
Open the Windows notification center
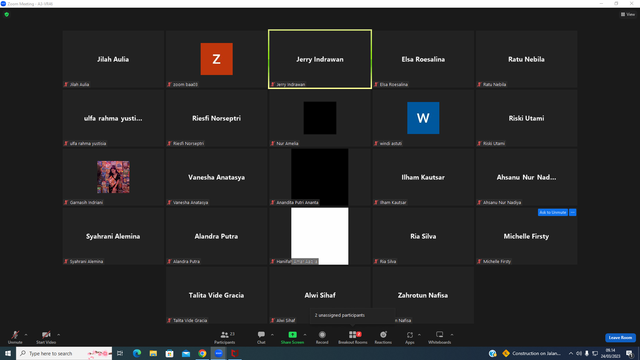(x=629, y=353)
